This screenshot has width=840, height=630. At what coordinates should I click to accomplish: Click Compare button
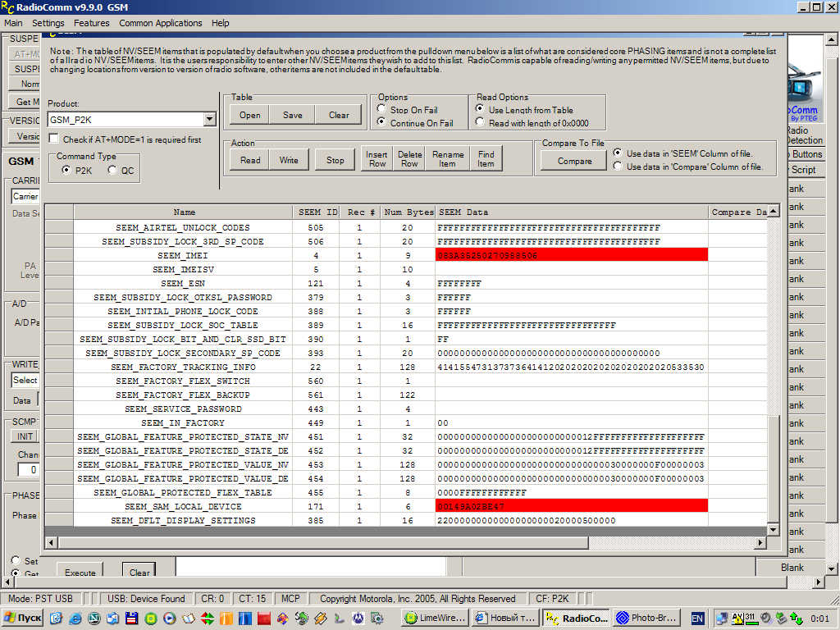click(x=574, y=160)
